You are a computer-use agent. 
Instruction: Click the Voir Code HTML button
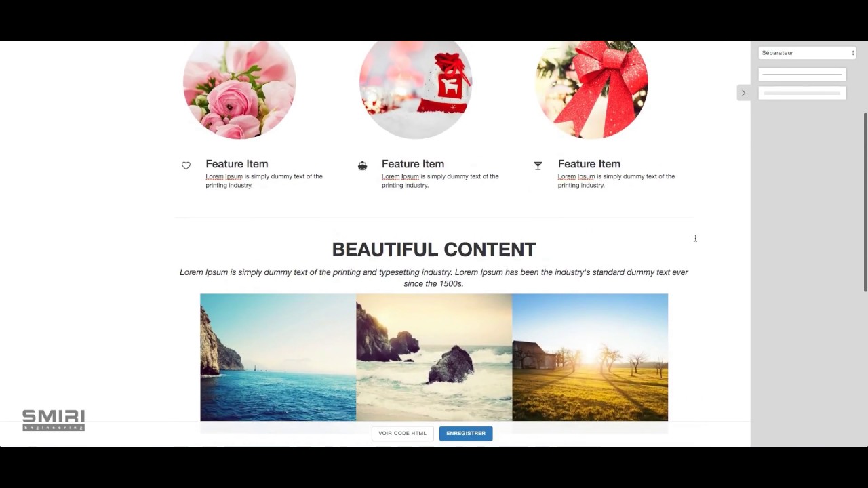click(402, 433)
